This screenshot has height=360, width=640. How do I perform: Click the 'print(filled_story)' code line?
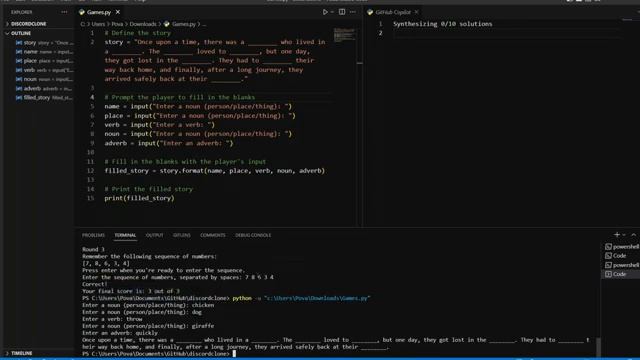139,198
